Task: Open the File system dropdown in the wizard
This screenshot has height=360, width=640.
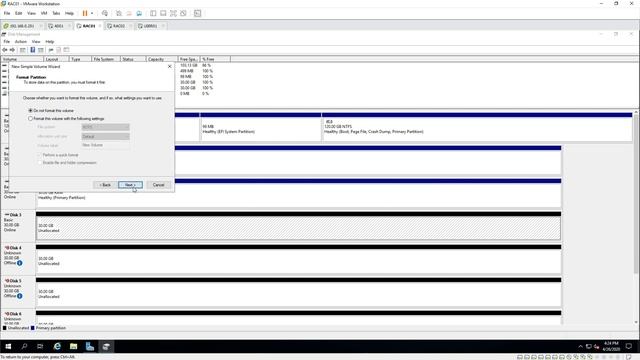Action: (x=105, y=127)
